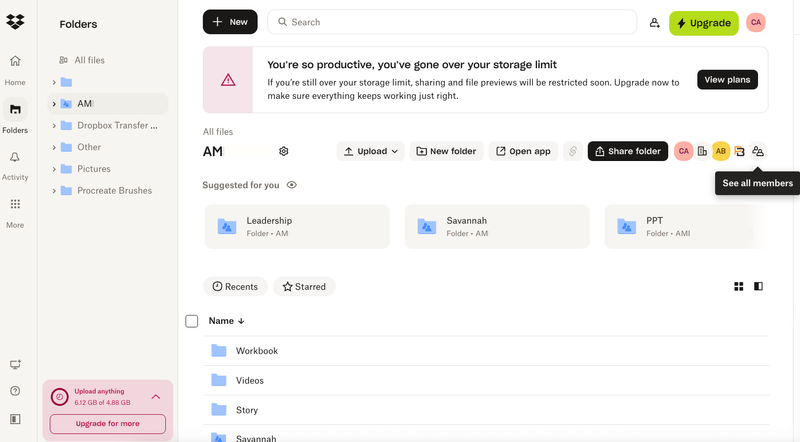Click the green Upgrade button
Viewport: 800px width, 442px height.
704,23
